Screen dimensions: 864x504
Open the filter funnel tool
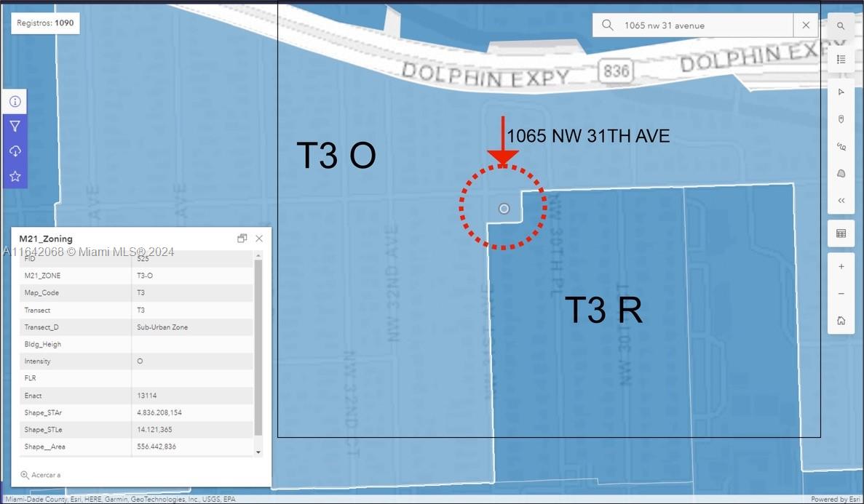coord(15,126)
